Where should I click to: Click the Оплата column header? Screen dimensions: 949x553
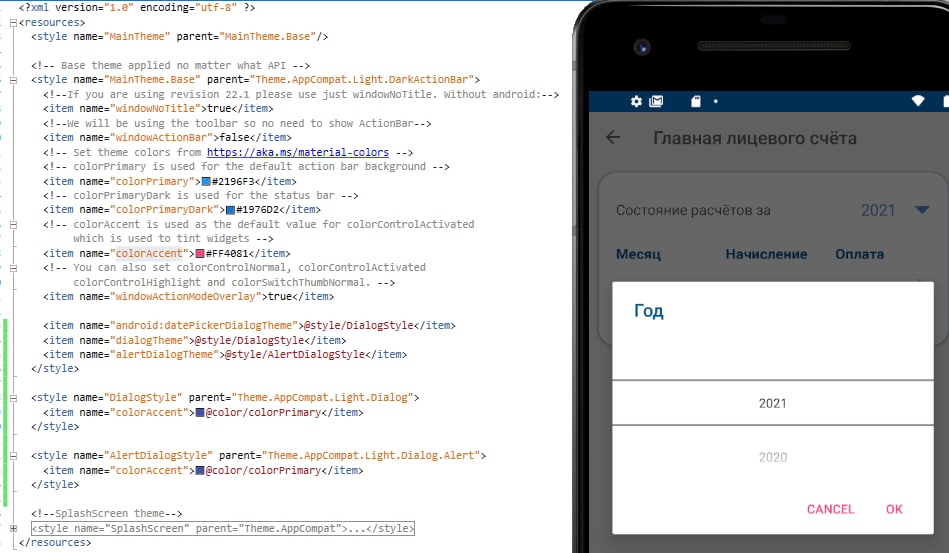pos(859,254)
